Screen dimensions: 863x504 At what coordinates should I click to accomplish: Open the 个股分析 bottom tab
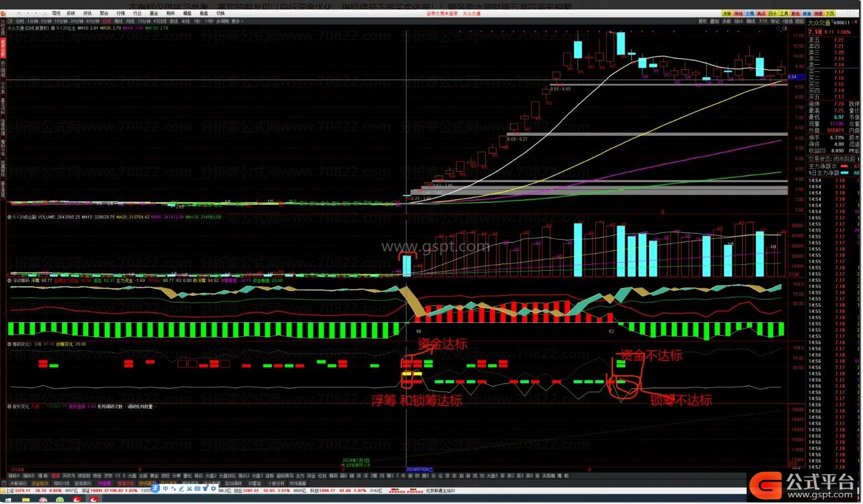coord(276,484)
